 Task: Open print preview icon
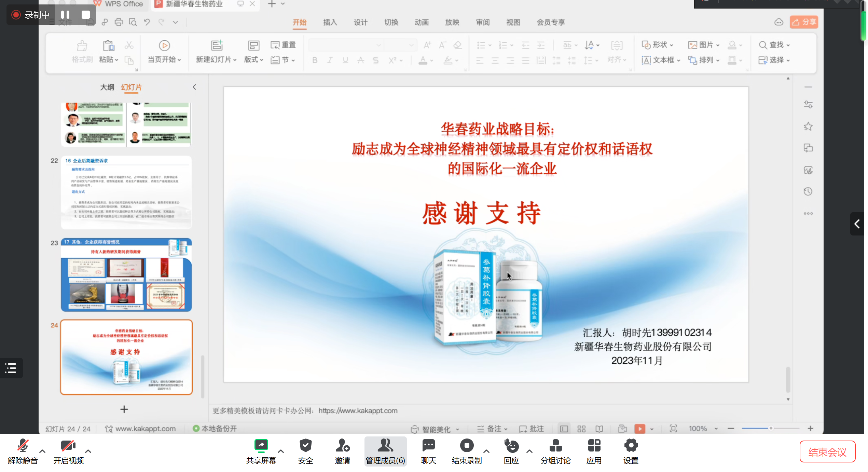click(x=133, y=22)
